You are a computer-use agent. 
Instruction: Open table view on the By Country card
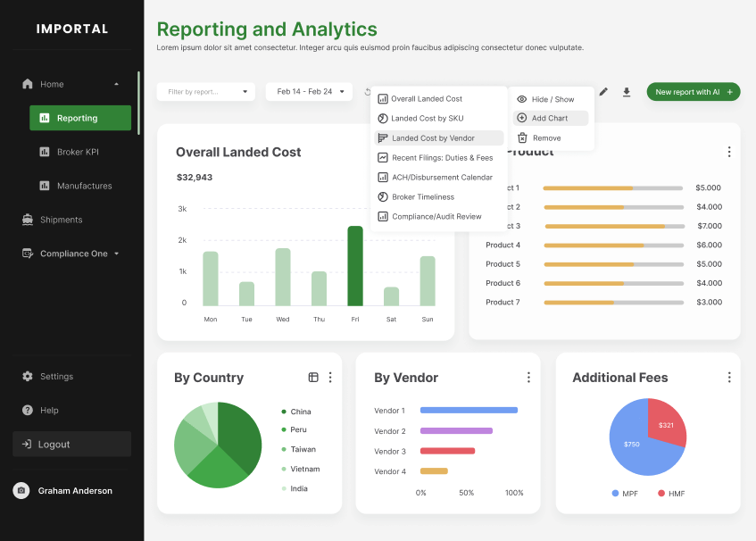pyautogui.click(x=312, y=377)
